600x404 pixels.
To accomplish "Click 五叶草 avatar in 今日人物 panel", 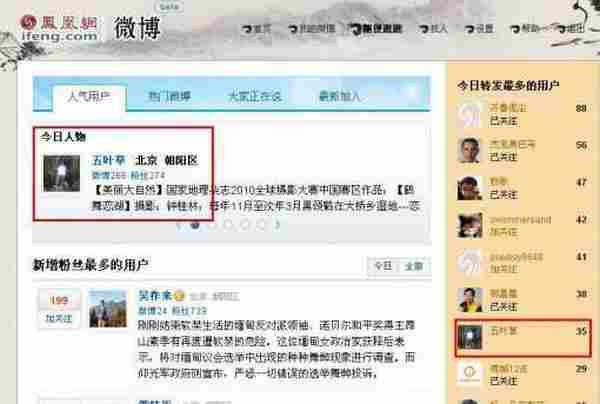I will coord(62,173).
